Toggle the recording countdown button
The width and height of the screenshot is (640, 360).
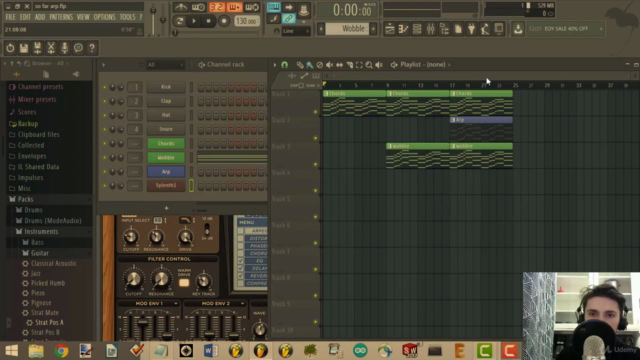216,7
